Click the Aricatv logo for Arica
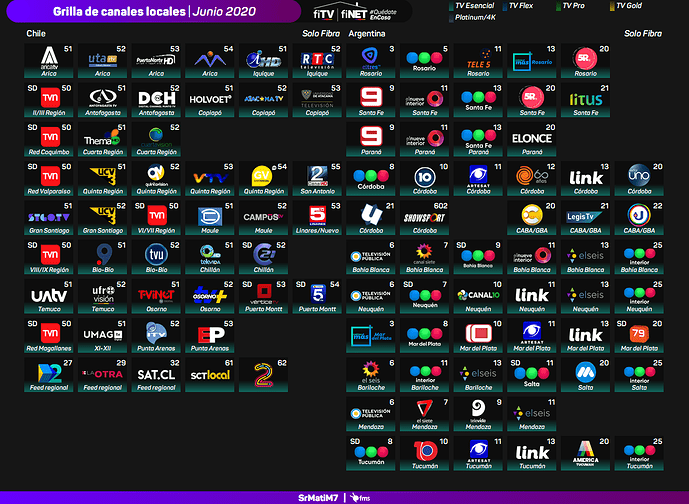The width and height of the screenshot is (689, 504). (x=49, y=58)
